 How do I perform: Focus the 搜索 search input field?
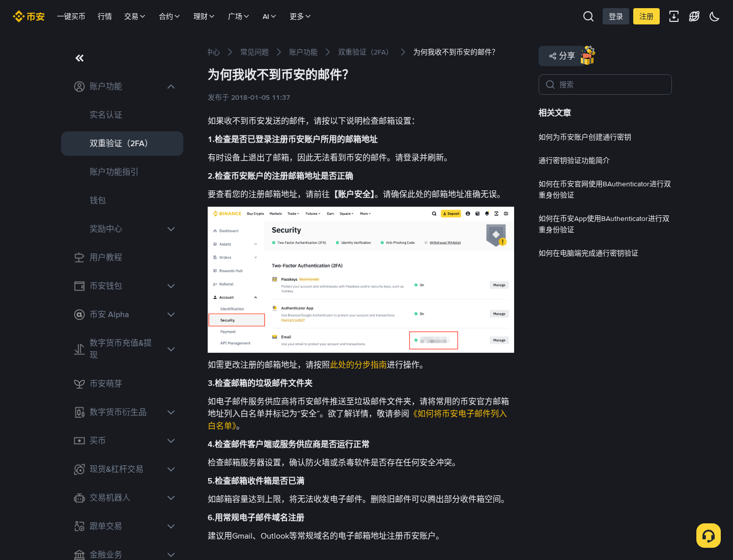point(605,85)
